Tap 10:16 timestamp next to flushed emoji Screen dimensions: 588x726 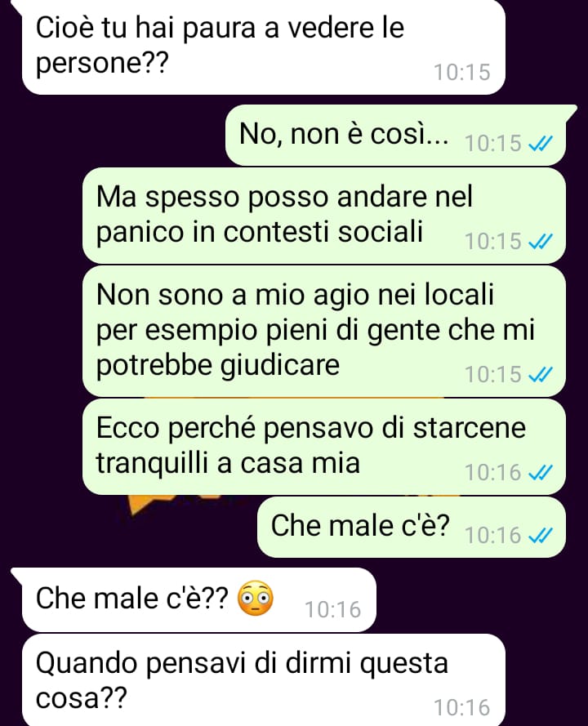click(332, 610)
